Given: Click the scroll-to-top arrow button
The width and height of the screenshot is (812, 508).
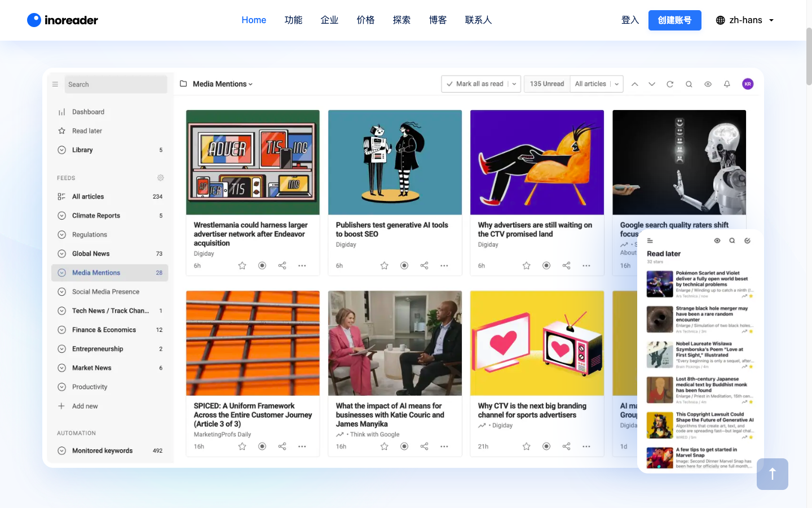Looking at the screenshot, I should pos(773,474).
